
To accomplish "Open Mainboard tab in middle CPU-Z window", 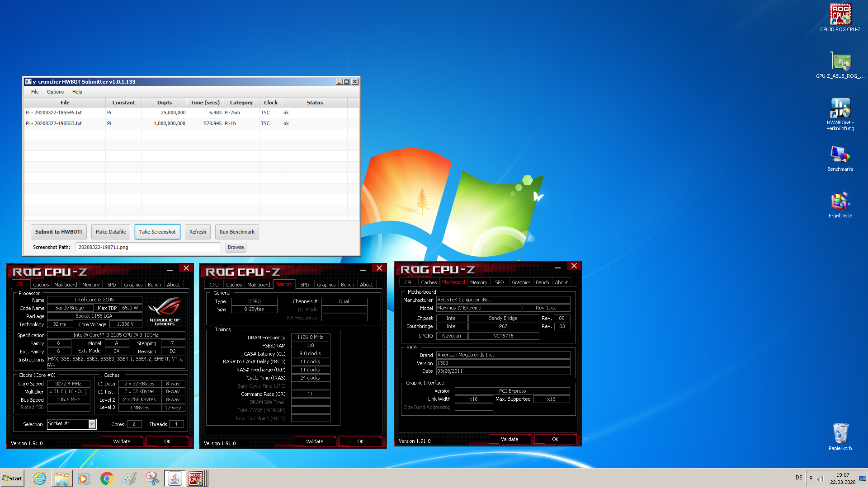I will (x=259, y=285).
